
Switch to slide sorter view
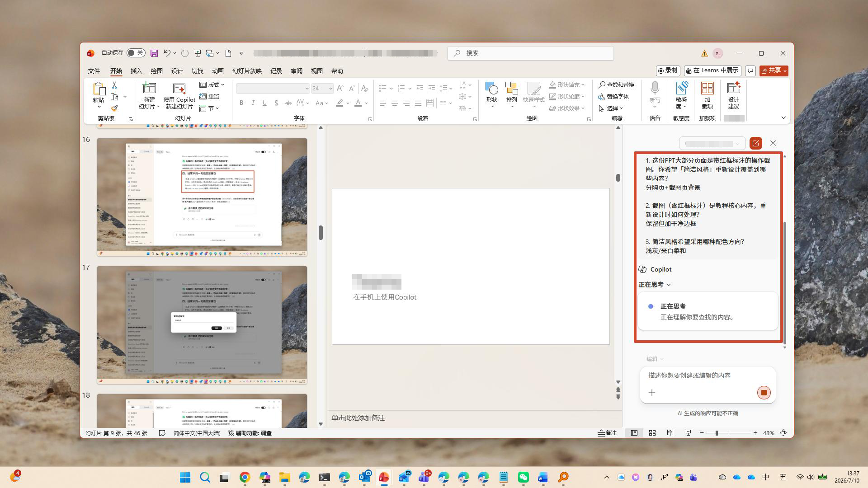pyautogui.click(x=652, y=433)
